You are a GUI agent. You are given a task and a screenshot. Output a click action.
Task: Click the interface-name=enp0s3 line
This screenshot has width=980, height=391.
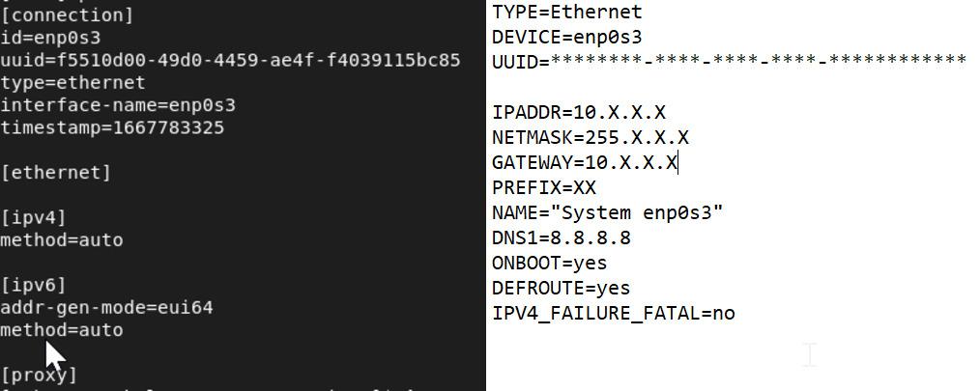tap(117, 105)
